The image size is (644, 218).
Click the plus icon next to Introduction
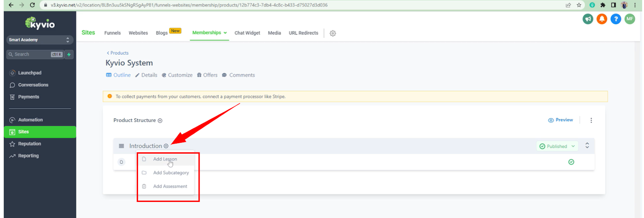click(166, 146)
